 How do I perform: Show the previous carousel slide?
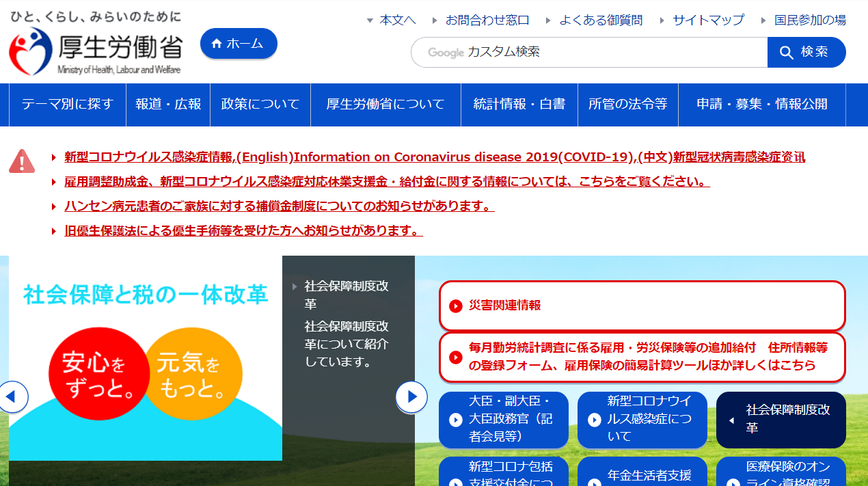[12, 396]
